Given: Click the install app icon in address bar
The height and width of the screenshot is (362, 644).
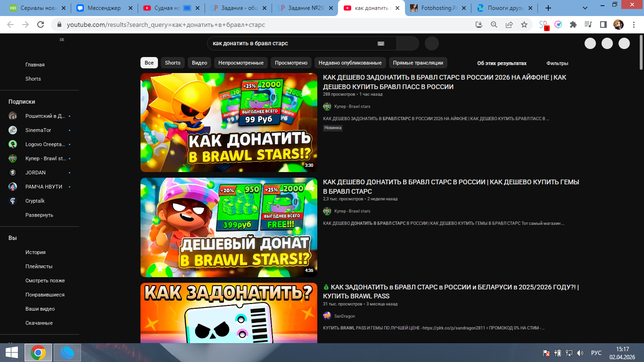Looking at the screenshot, I should pos(479,25).
